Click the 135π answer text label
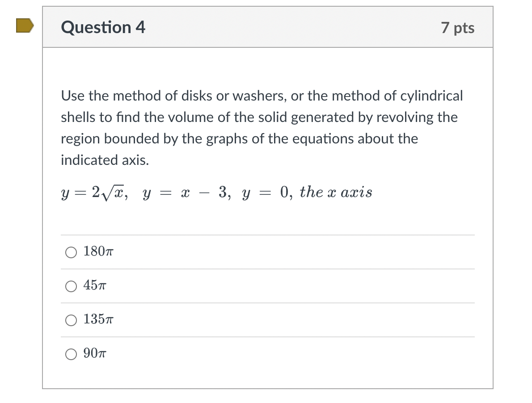 click(98, 319)
